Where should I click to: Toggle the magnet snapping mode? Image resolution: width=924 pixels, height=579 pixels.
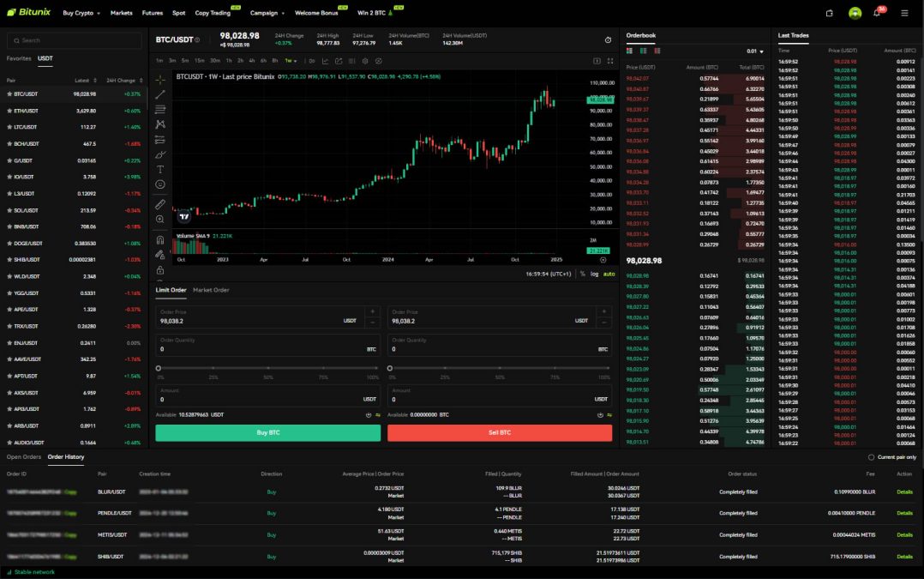click(159, 239)
